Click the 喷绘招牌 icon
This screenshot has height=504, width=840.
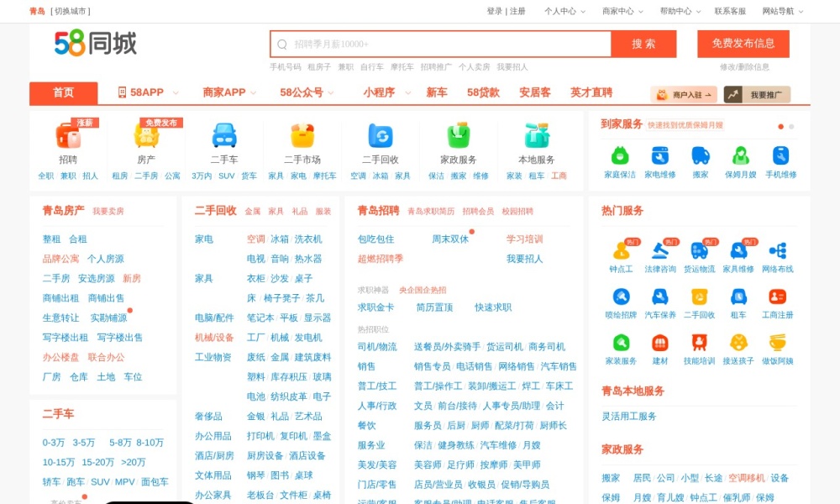tap(621, 297)
